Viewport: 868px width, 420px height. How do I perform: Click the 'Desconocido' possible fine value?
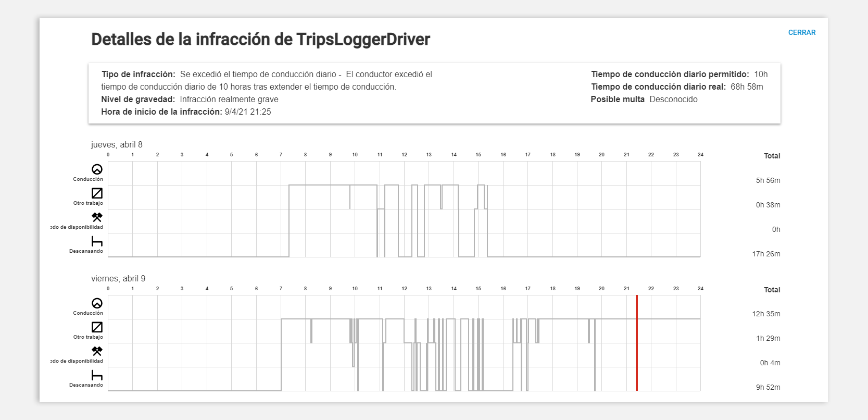pyautogui.click(x=673, y=100)
